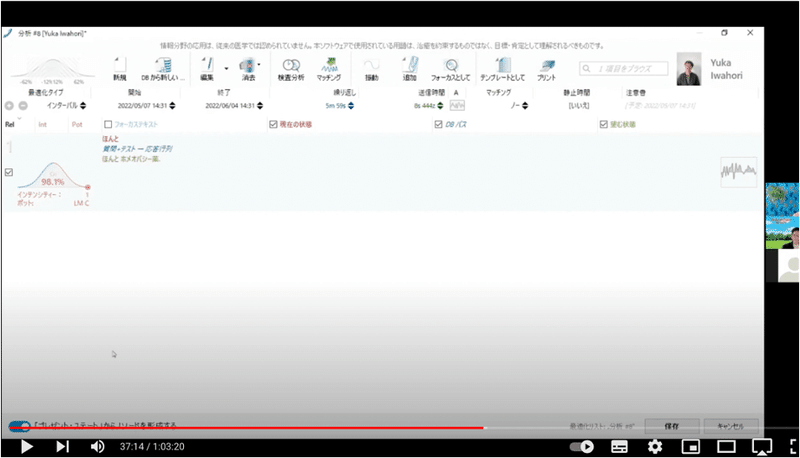800x458 pixels.
Task: Play the video
Action: [x=27, y=447]
